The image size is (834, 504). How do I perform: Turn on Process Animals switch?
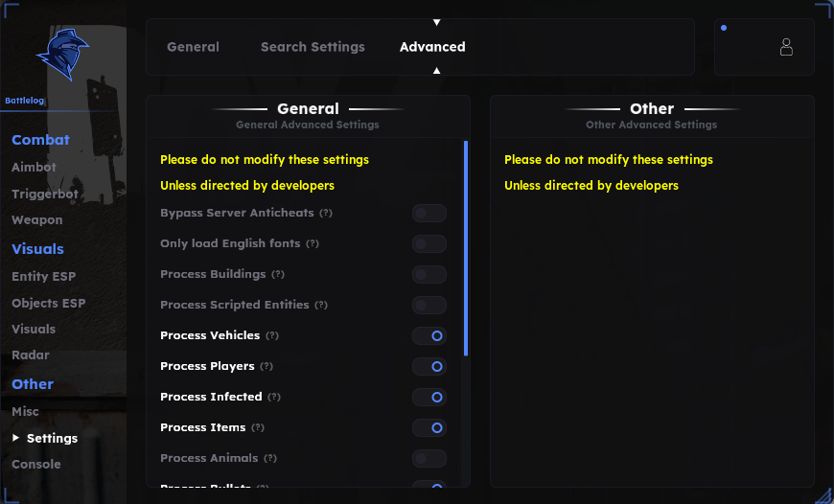(x=429, y=458)
